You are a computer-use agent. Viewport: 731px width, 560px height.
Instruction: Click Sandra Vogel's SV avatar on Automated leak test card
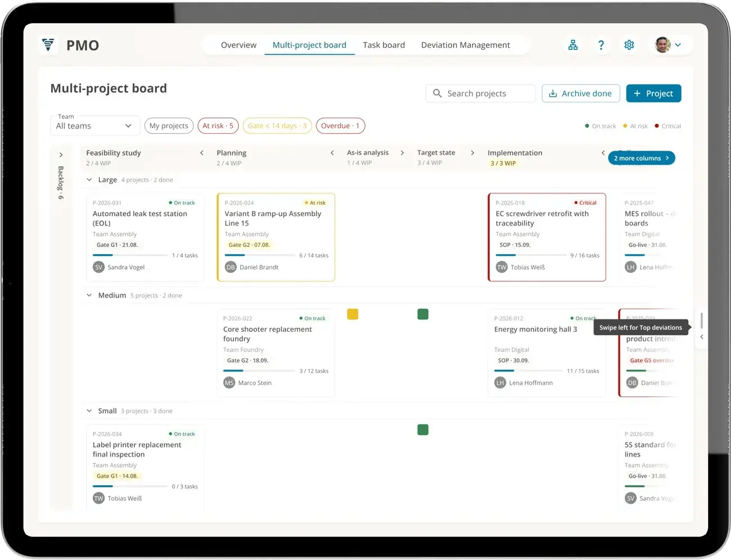pos(99,267)
